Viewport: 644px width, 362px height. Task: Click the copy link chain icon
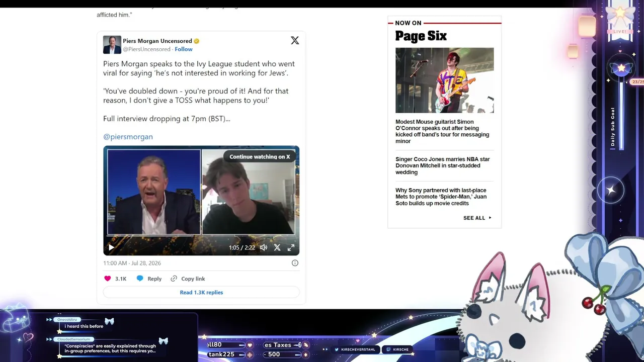(x=174, y=279)
